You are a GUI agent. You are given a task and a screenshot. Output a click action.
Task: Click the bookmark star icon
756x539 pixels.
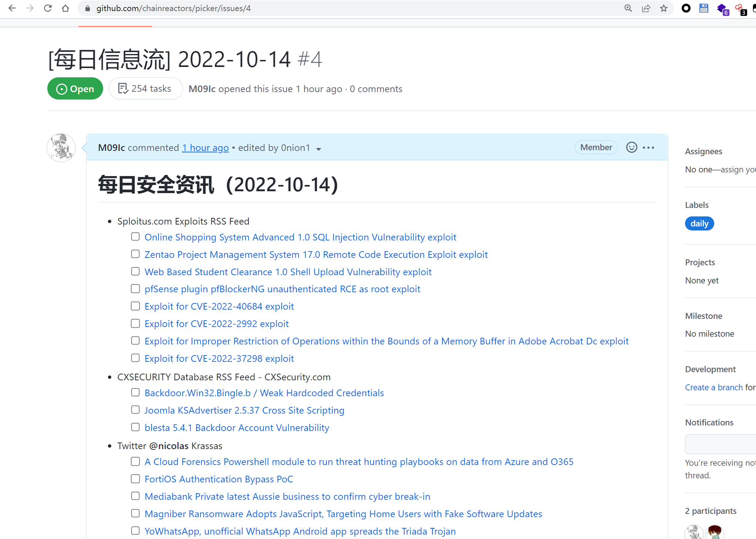[664, 8]
